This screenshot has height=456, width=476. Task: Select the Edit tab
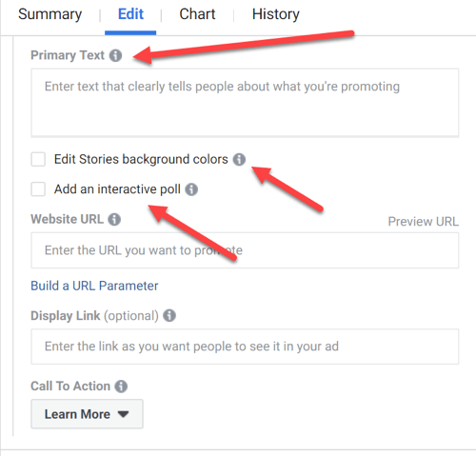(x=130, y=14)
